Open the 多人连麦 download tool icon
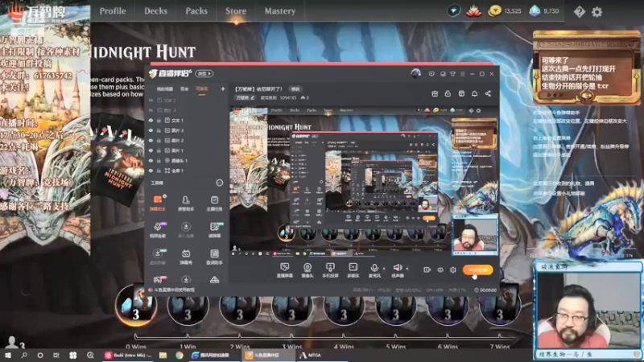The image size is (644, 362). [x=186, y=230]
